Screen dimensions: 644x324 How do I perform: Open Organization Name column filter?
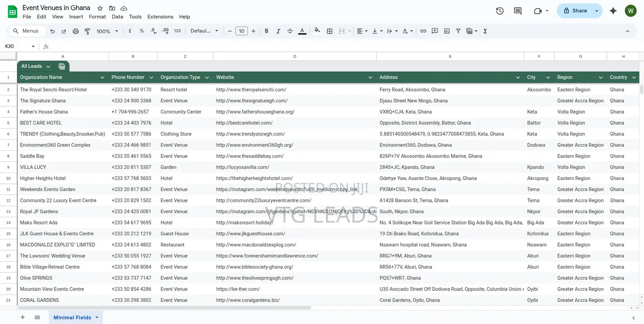point(102,77)
